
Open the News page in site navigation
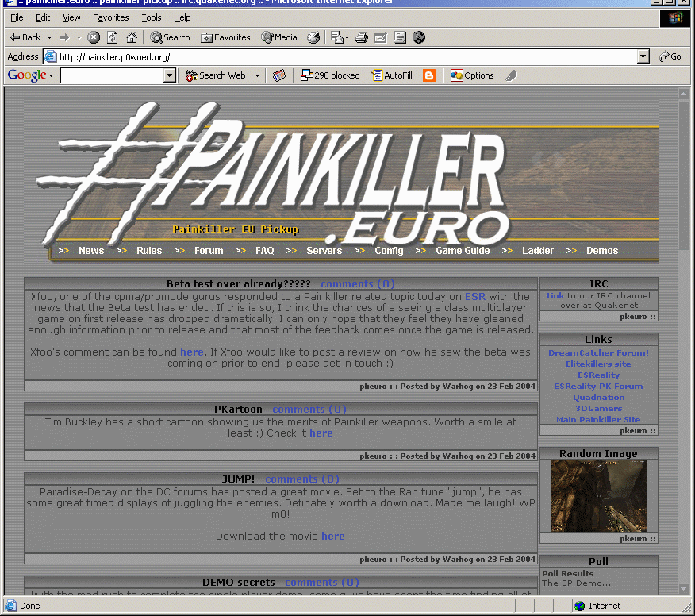(x=91, y=251)
